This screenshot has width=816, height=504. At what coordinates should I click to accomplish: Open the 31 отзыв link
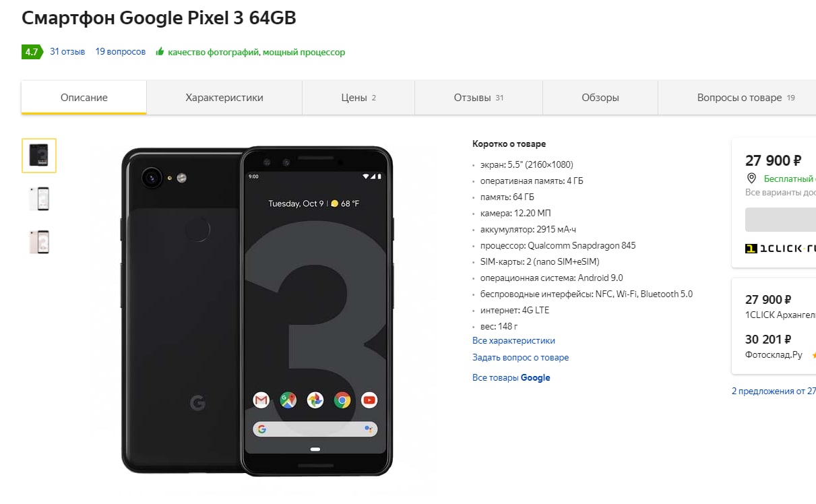tap(67, 52)
